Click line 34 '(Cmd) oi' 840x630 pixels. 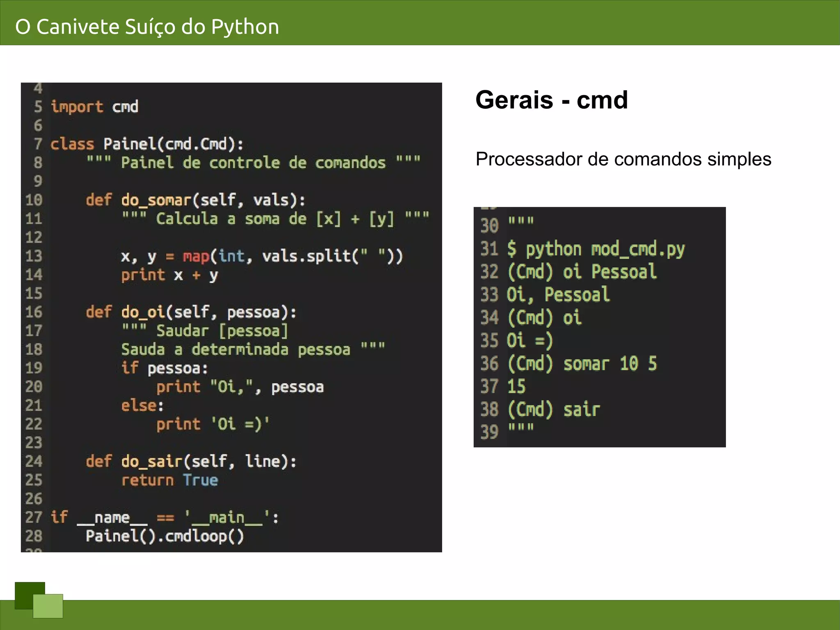pos(544,318)
